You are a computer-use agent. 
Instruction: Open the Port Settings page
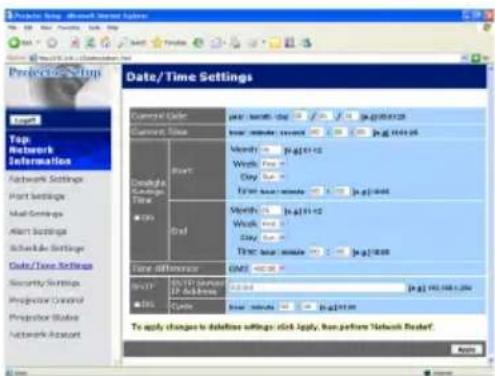point(37,196)
